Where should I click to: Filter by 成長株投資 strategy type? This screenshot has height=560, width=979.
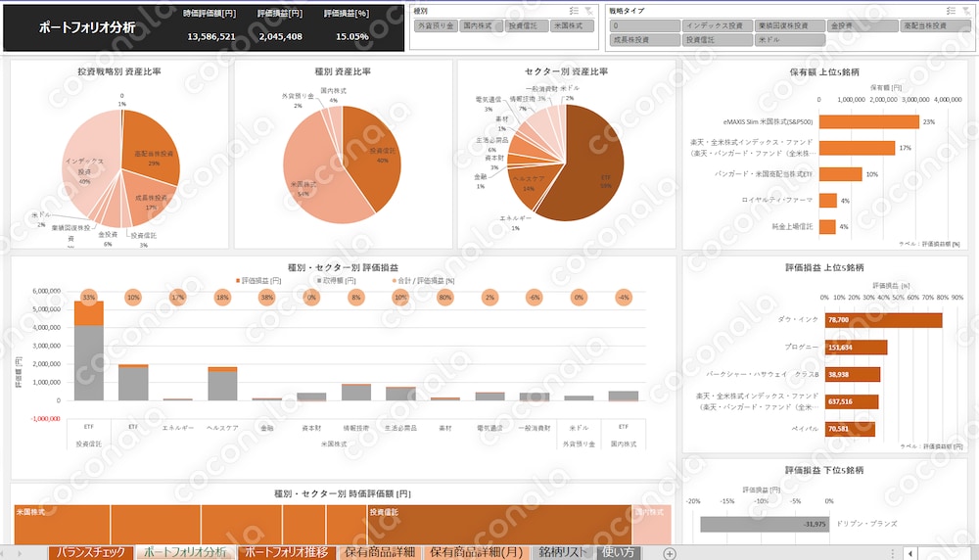(x=644, y=39)
